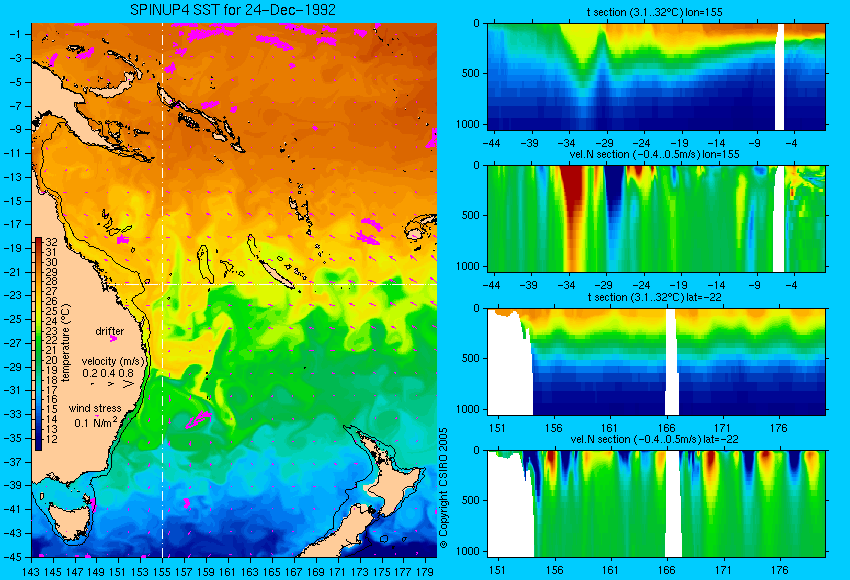Click the large magenta drifter arrow southeast of Australia's coast
Viewport: 850px width, 580px height.
198,420
